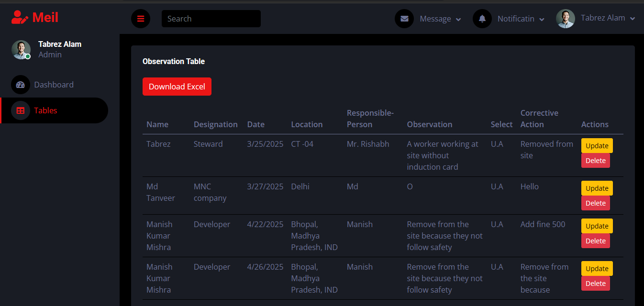Open the hamburger menu icon
The height and width of the screenshot is (306, 644).
(x=140, y=18)
